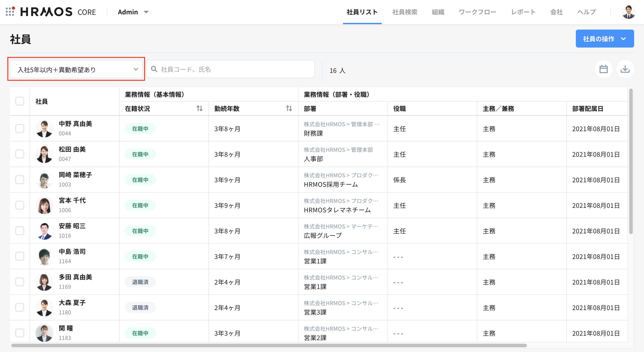Click the 株式会社HRMOS > 管理本部 department link

point(338,150)
